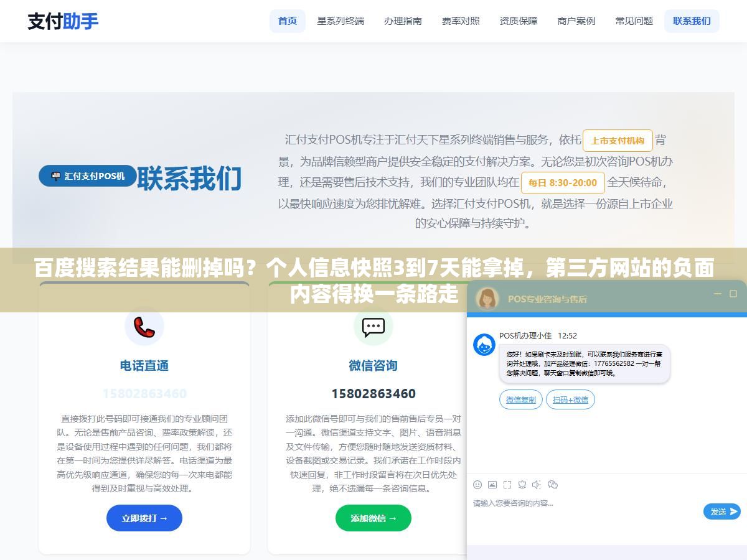Click the 汇付支付POS机 badge pill
This screenshot has width=747, height=560.
[88, 176]
